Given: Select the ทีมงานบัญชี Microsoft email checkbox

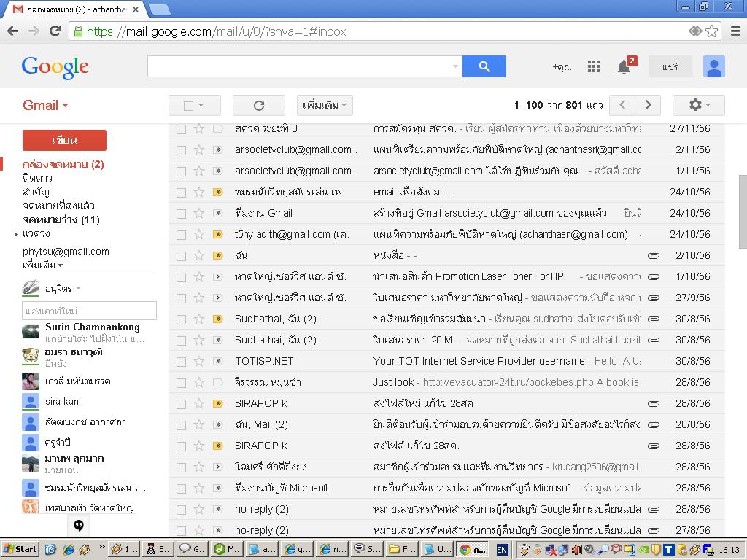Looking at the screenshot, I should (181, 489).
